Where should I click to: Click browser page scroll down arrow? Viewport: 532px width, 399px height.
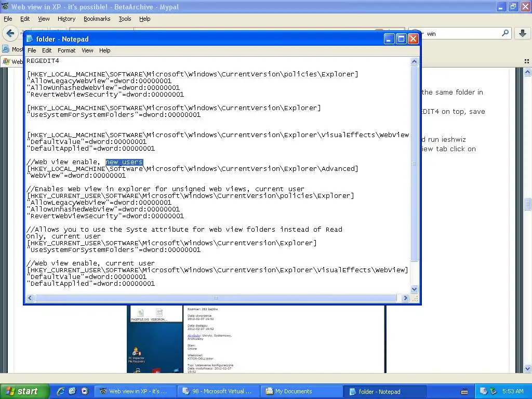coord(527,368)
